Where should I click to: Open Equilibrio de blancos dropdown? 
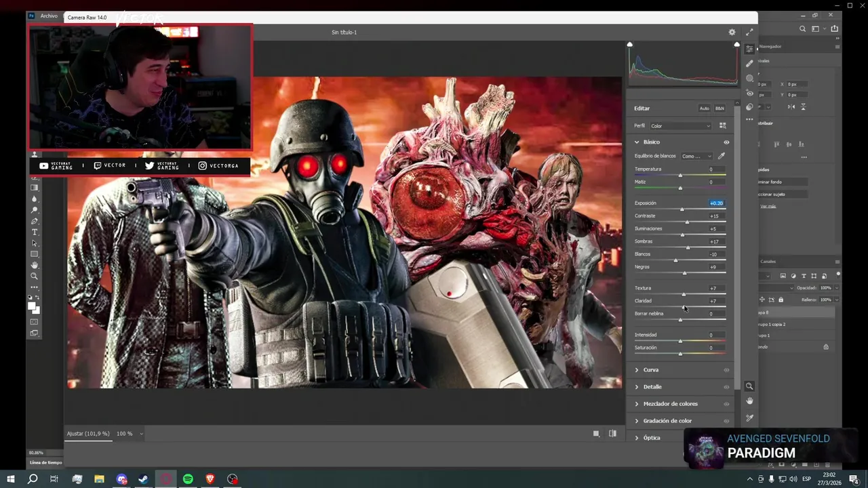tap(697, 156)
